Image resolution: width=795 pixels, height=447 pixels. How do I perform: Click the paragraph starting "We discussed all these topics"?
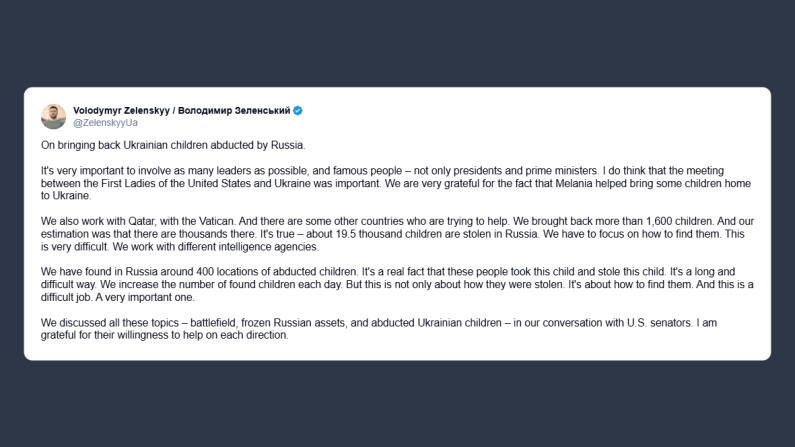pos(397,328)
